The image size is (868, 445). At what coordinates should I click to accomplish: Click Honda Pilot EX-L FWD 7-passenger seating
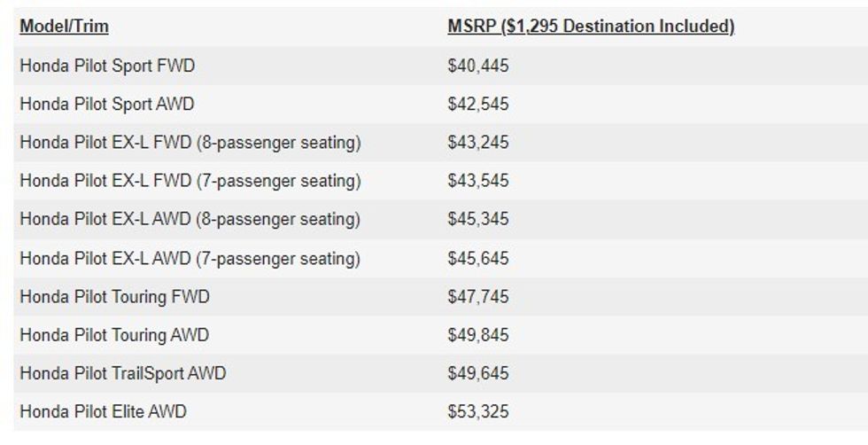pos(190,181)
